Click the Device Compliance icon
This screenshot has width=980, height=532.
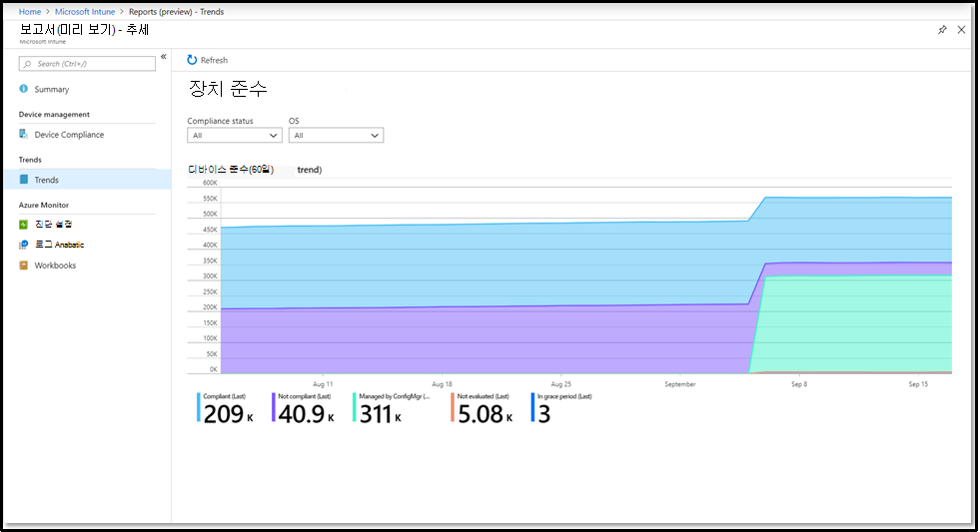point(23,134)
